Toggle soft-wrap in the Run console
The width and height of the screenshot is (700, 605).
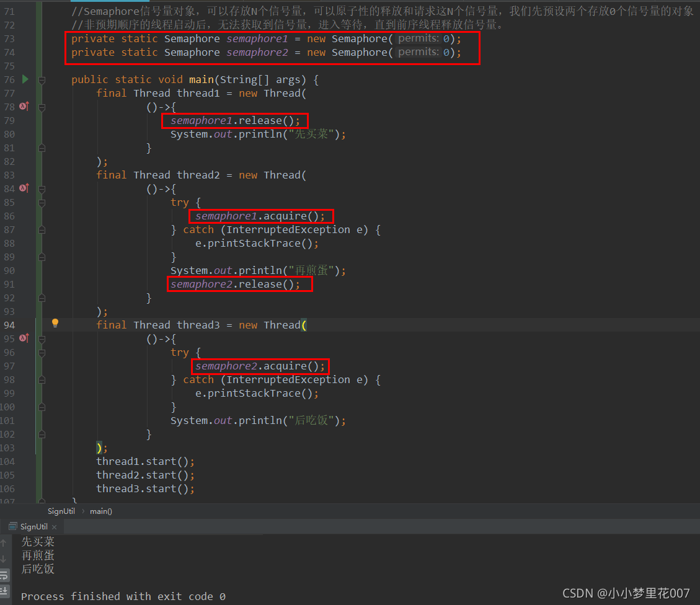point(4,575)
